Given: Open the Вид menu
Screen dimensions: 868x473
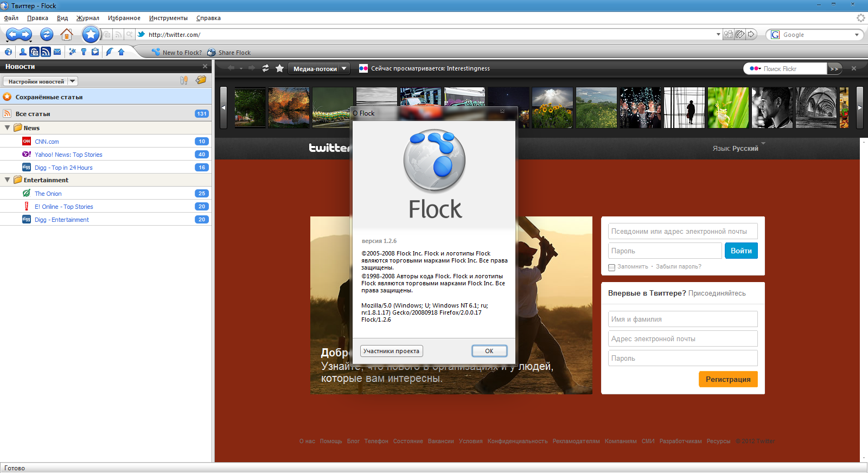Looking at the screenshot, I should (62, 18).
